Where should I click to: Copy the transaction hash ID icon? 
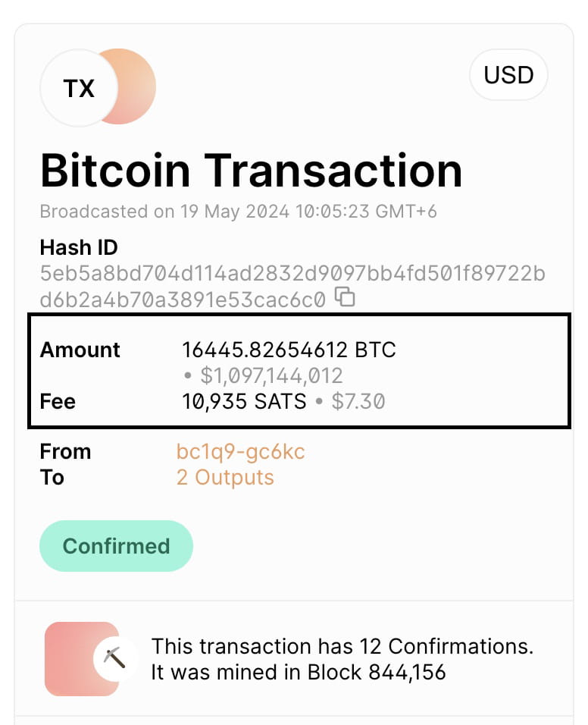click(345, 297)
